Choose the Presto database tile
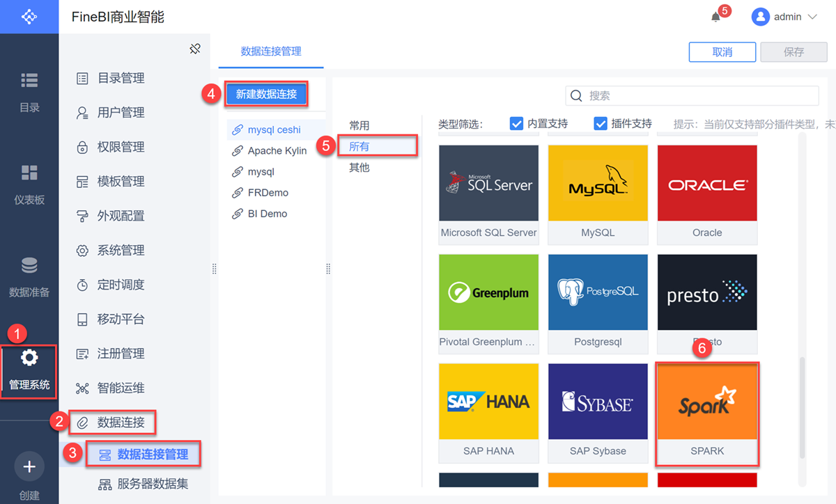Image resolution: width=836 pixels, height=504 pixels. 708,304
